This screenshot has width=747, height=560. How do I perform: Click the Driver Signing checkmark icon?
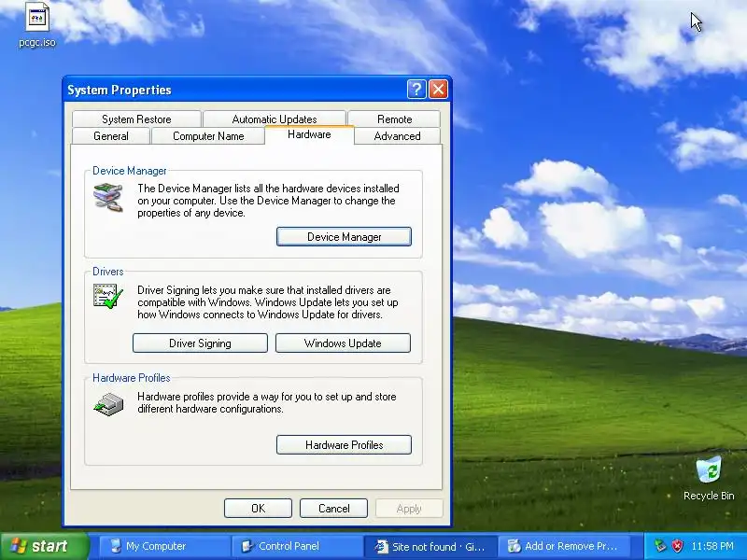pos(108,296)
